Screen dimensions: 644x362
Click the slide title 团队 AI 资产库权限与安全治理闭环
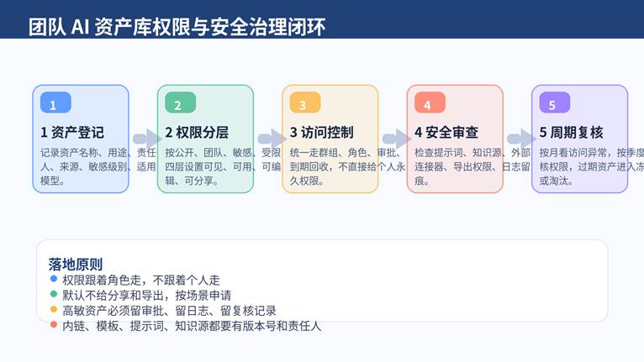177,27
